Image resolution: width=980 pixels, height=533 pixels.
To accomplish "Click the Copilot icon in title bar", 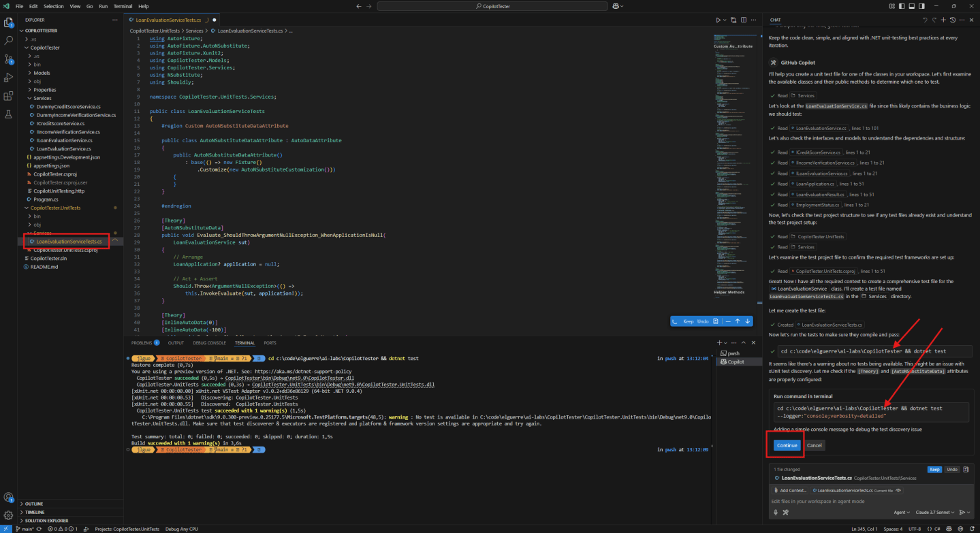I will coord(616,6).
